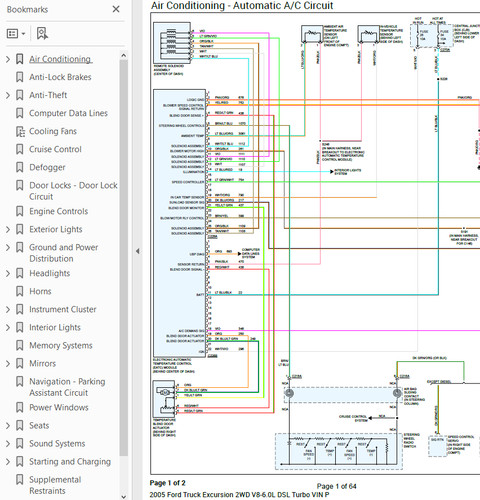The width and height of the screenshot is (480, 500).
Task: Click the Cooling Fans bookmark icon
Action: coord(20,131)
